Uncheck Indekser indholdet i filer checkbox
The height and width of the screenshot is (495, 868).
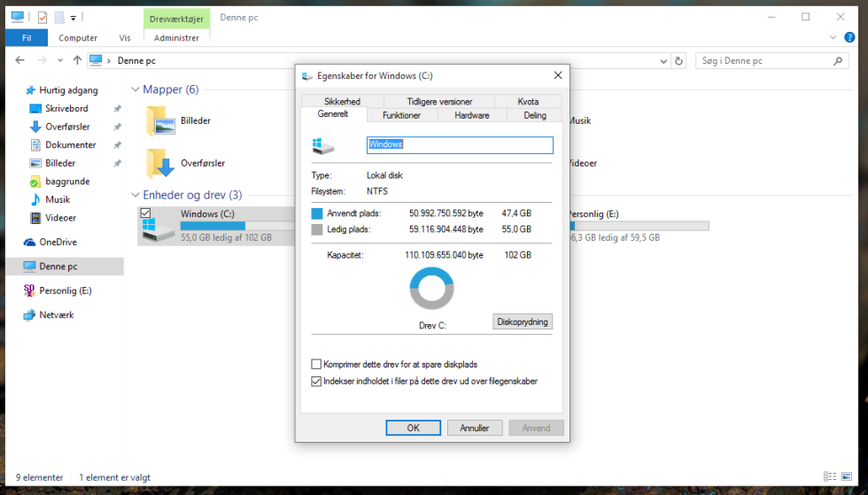pyautogui.click(x=316, y=381)
